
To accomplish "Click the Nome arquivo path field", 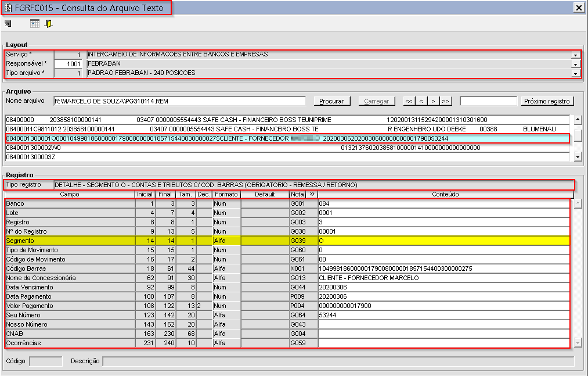I will tap(179, 101).
